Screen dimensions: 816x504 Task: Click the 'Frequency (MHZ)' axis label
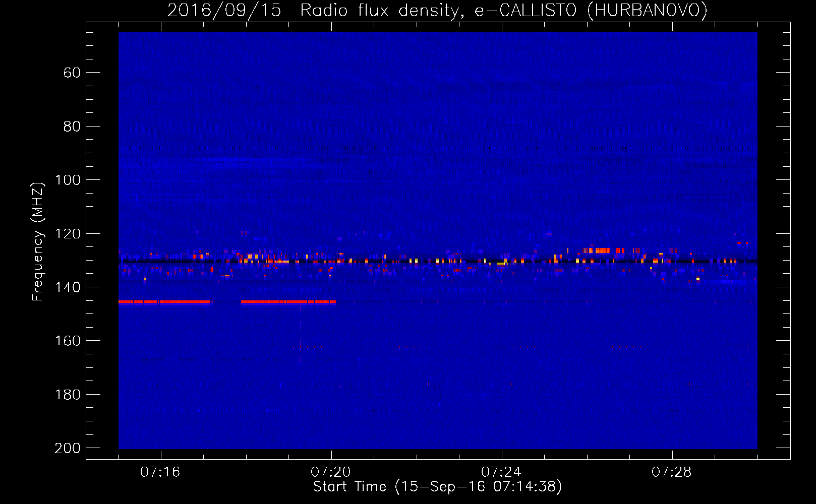coord(38,241)
